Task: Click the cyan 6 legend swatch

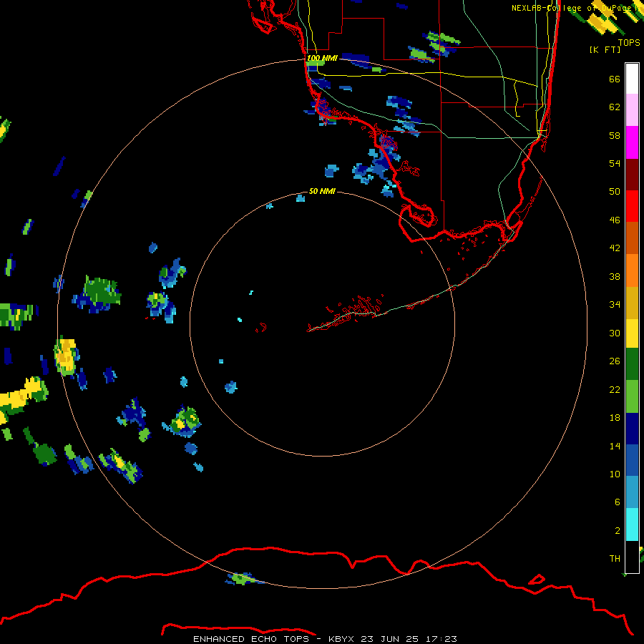Action: click(x=632, y=525)
